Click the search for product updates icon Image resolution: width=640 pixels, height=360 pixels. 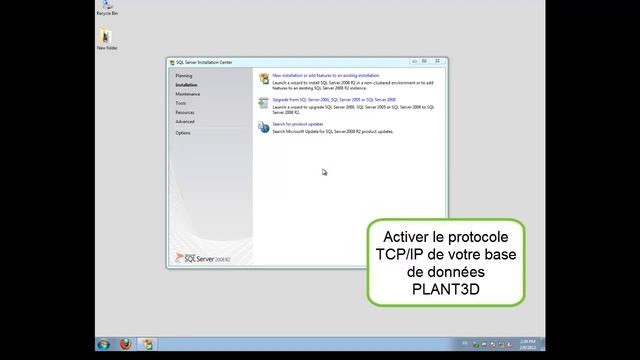tap(264, 127)
